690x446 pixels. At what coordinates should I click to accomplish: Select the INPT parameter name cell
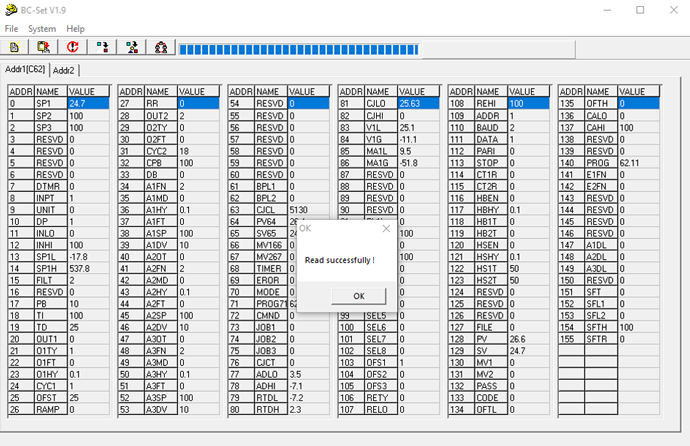pos(51,198)
